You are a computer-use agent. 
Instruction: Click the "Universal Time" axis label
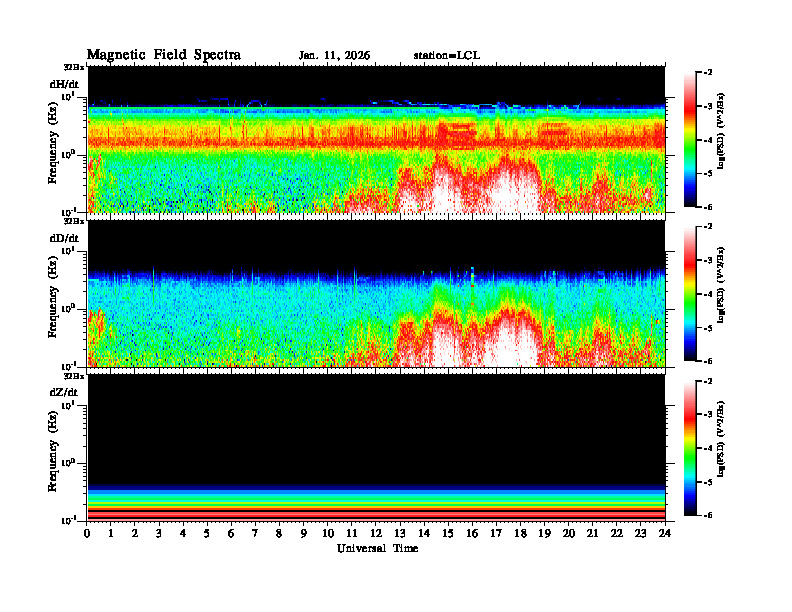[x=377, y=548]
